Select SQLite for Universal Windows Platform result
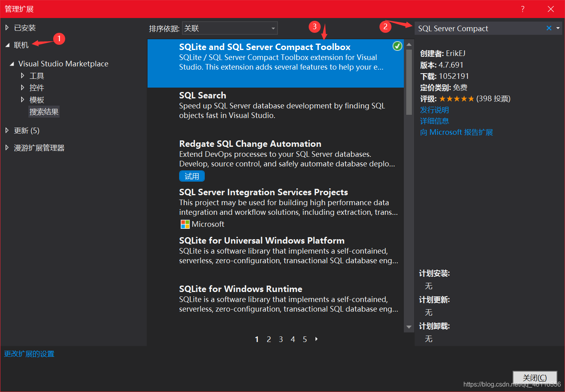 [x=276, y=257]
